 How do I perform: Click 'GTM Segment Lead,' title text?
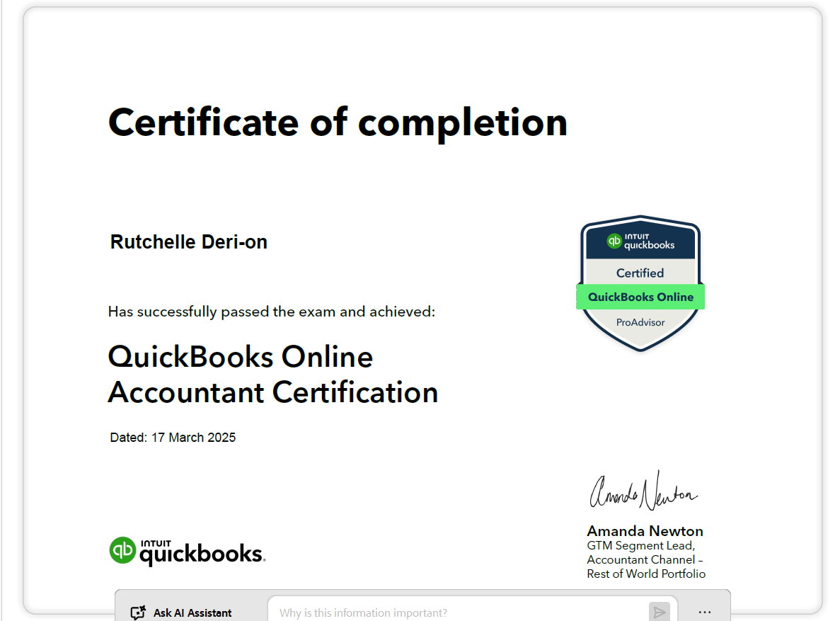tap(641, 545)
